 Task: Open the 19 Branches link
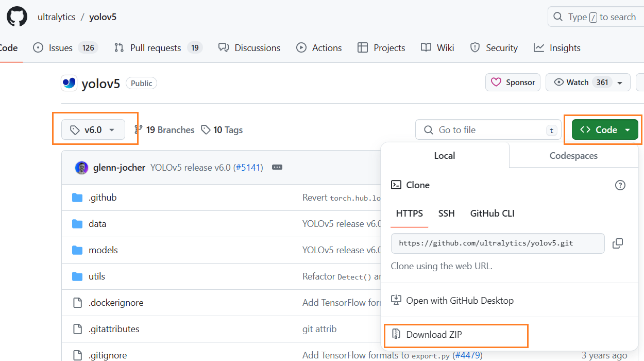[164, 130]
